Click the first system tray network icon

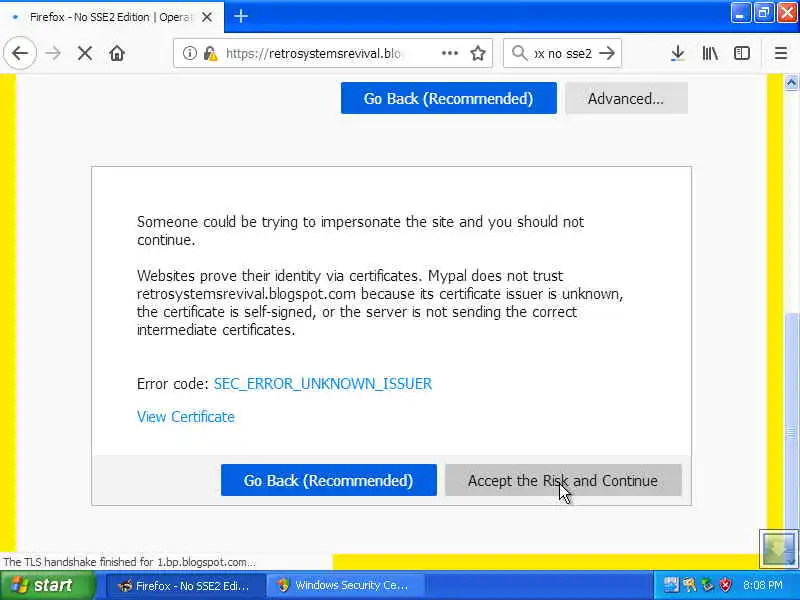click(671, 585)
